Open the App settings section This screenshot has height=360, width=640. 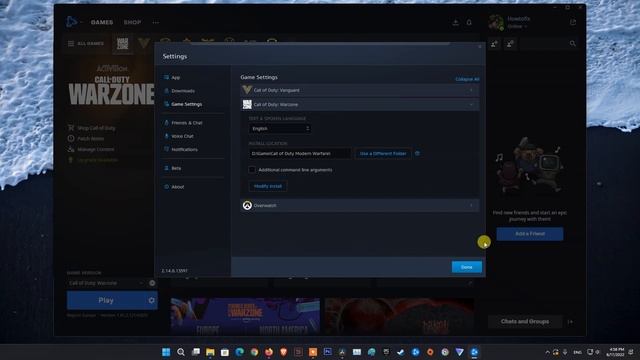176,78
